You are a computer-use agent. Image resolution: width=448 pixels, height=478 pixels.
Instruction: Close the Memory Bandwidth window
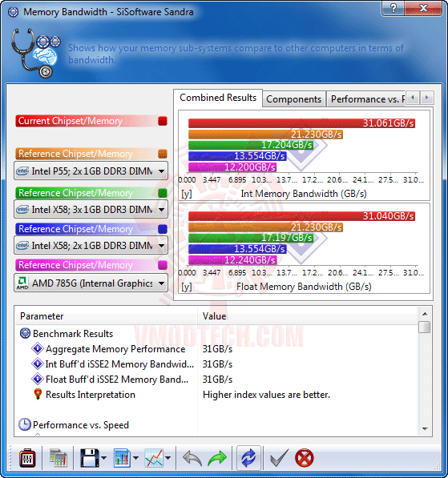(423, 8)
